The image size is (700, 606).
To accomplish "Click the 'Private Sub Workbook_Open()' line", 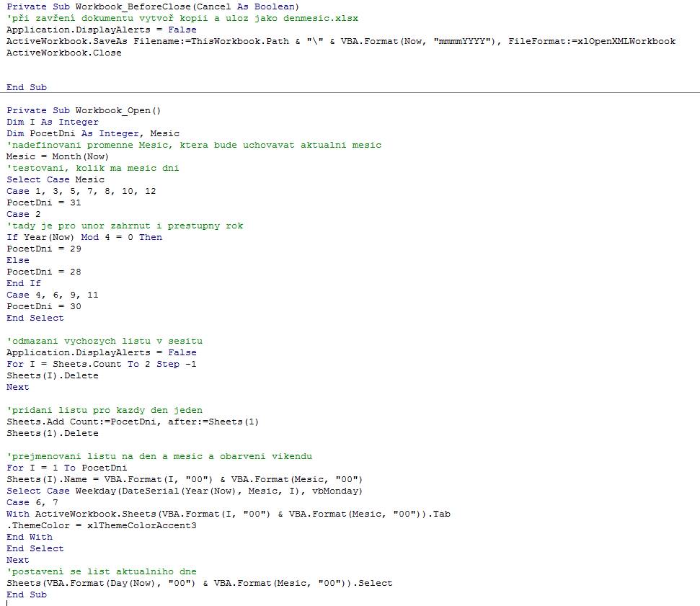I will pyautogui.click(x=84, y=110).
